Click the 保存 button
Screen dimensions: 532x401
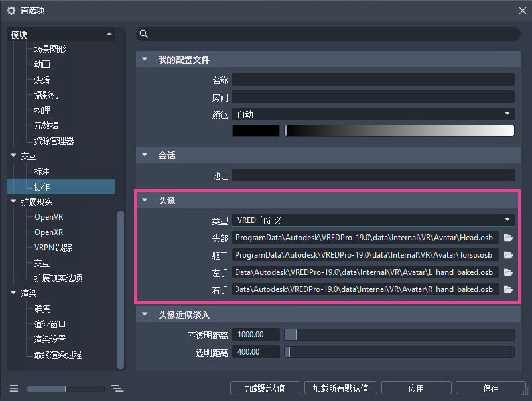click(490, 388)
